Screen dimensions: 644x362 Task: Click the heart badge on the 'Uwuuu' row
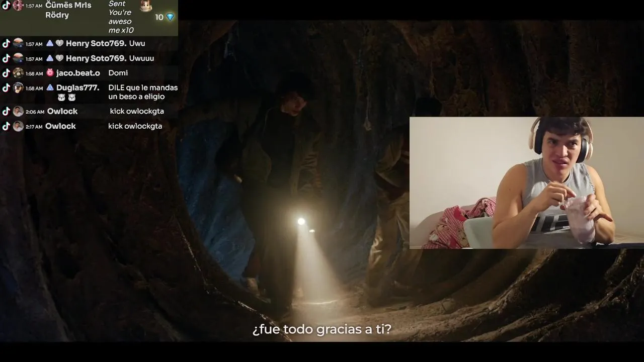(x=59, y=58)
